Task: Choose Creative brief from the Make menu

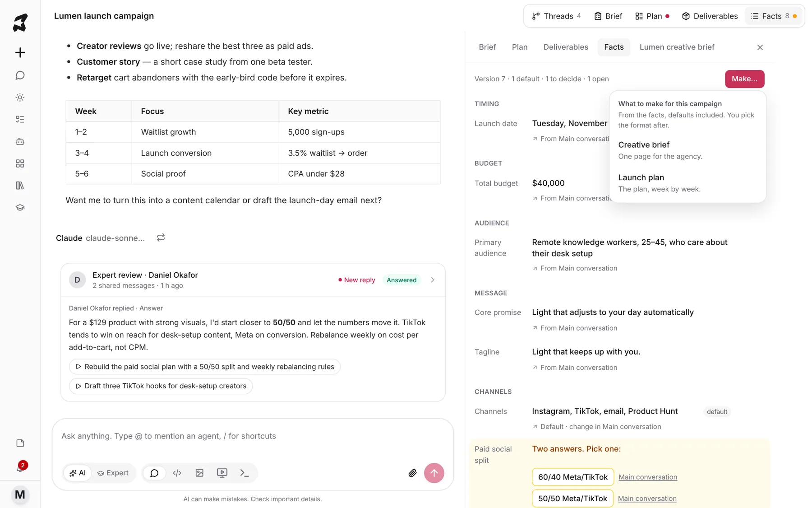Action: 687,150
